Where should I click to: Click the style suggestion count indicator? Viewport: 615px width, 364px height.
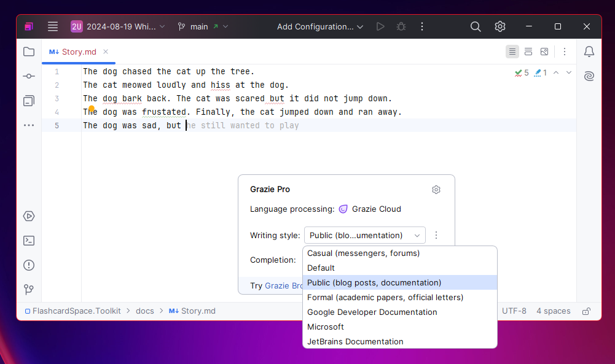tap(541, 73)
